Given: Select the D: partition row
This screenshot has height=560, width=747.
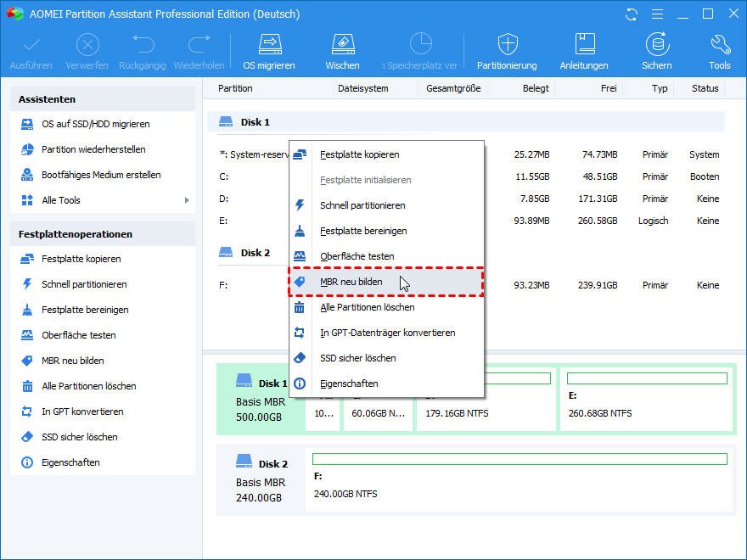Looking at the screenshot, I should point(466,199).
